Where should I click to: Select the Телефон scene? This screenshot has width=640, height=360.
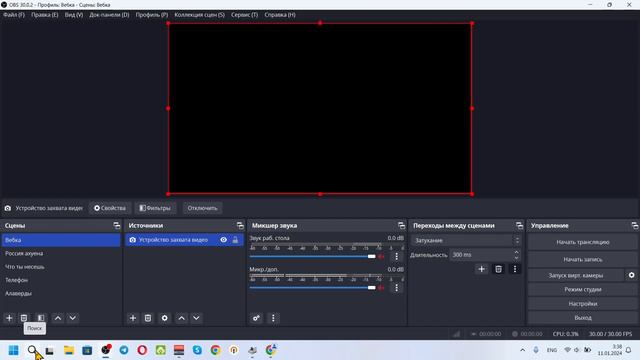click(x=61, y=280)
